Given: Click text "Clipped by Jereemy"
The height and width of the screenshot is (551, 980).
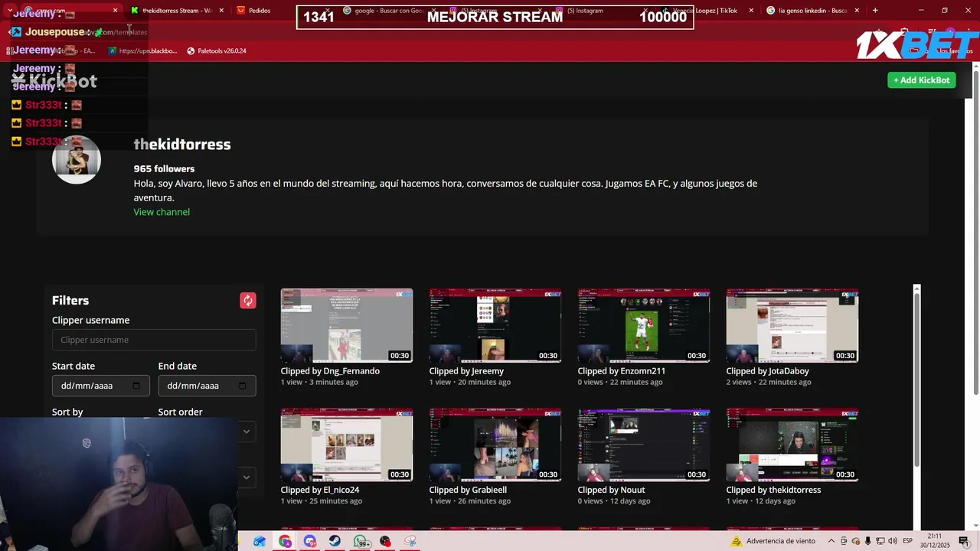Looking at the screenshot, I should 466,371.
